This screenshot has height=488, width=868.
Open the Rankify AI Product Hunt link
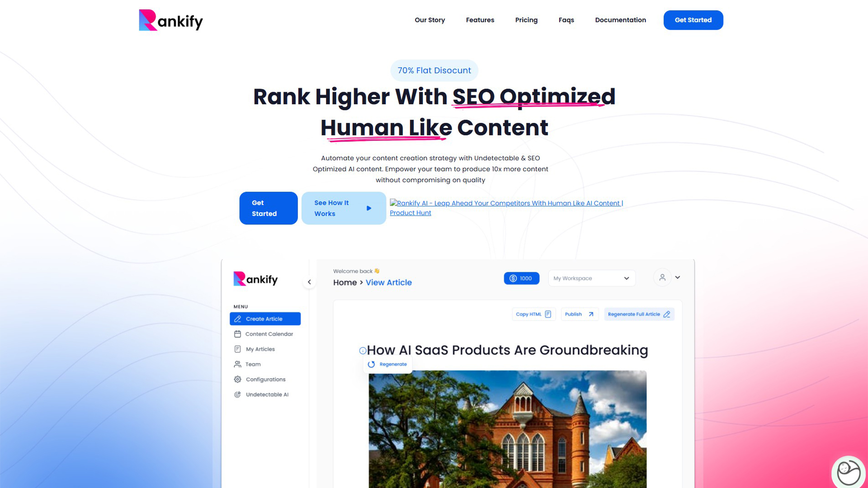click(x=506, y=208)
